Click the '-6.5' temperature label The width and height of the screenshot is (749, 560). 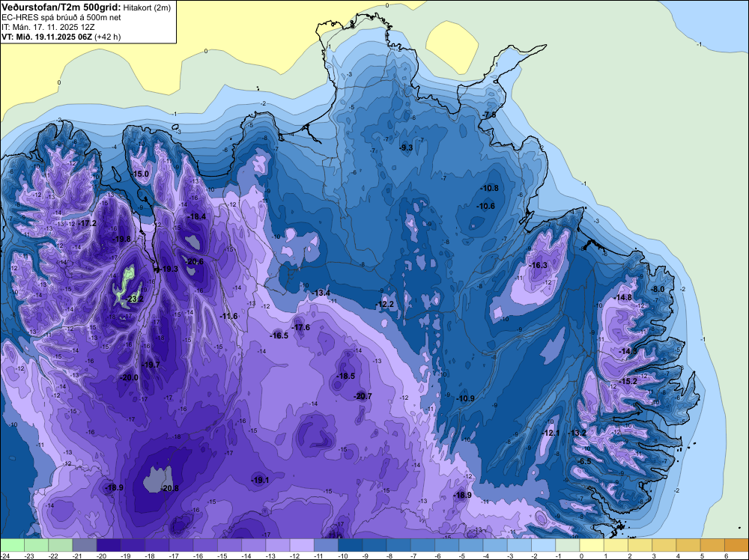tap(584, 462)
